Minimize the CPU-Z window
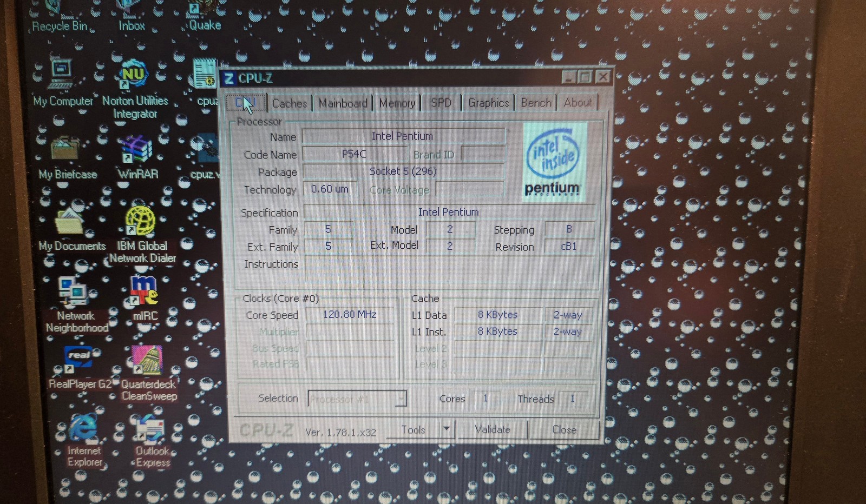The height and width of the screenshot is (504, 866). click(568, 77)
